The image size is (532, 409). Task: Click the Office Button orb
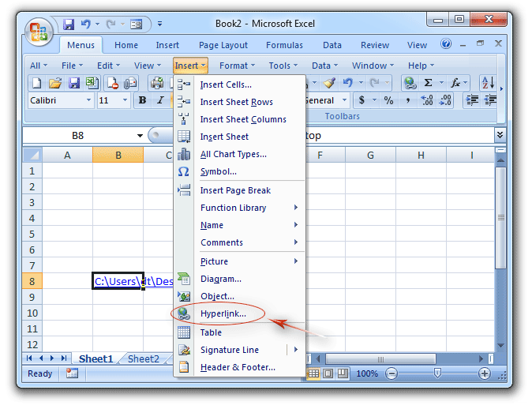tap(39, 32)
